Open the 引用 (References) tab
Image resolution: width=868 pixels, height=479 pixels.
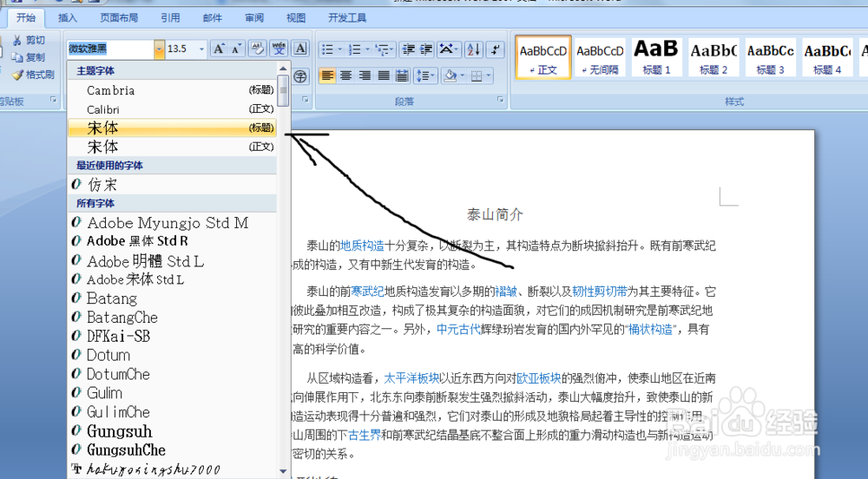click(170, 17)
